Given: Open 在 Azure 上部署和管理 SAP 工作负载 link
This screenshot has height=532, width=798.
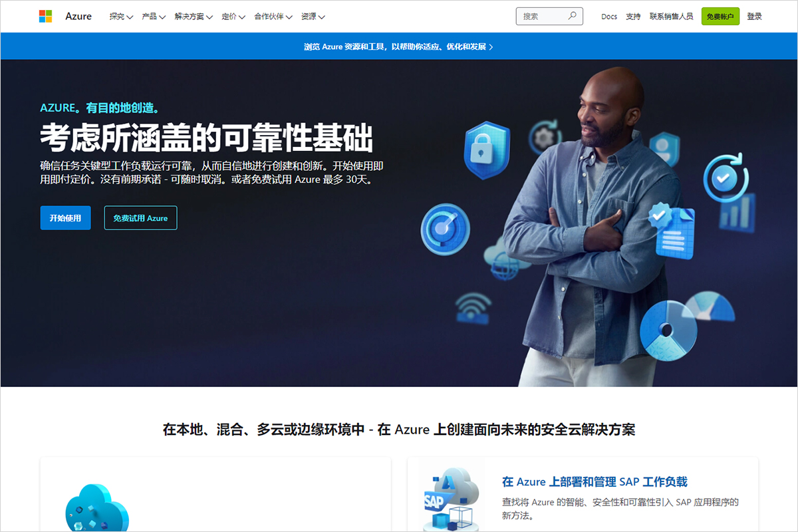Looking at the screenshot, I should (x=595, y=481).
